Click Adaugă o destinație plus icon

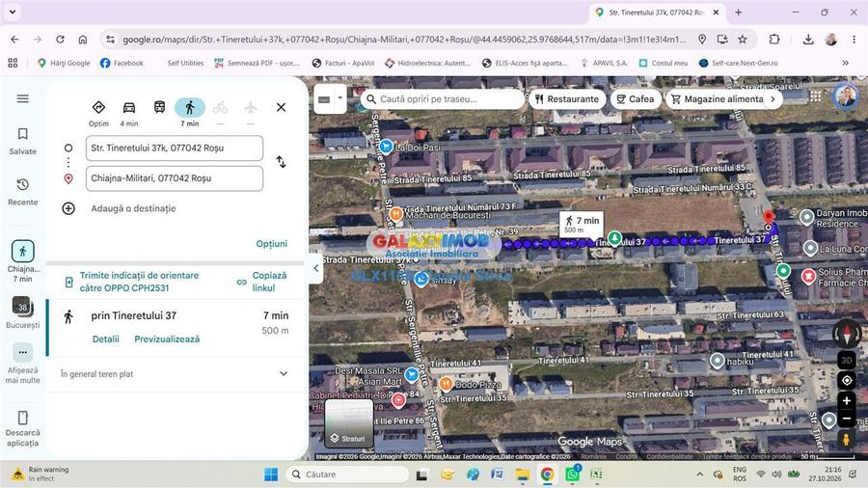tap(68, 208)
